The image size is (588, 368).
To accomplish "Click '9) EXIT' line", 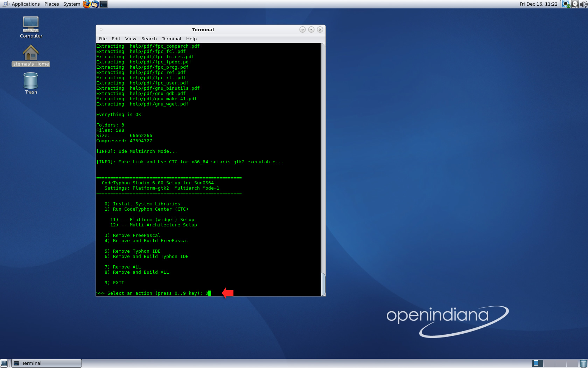I will [114, 283].
